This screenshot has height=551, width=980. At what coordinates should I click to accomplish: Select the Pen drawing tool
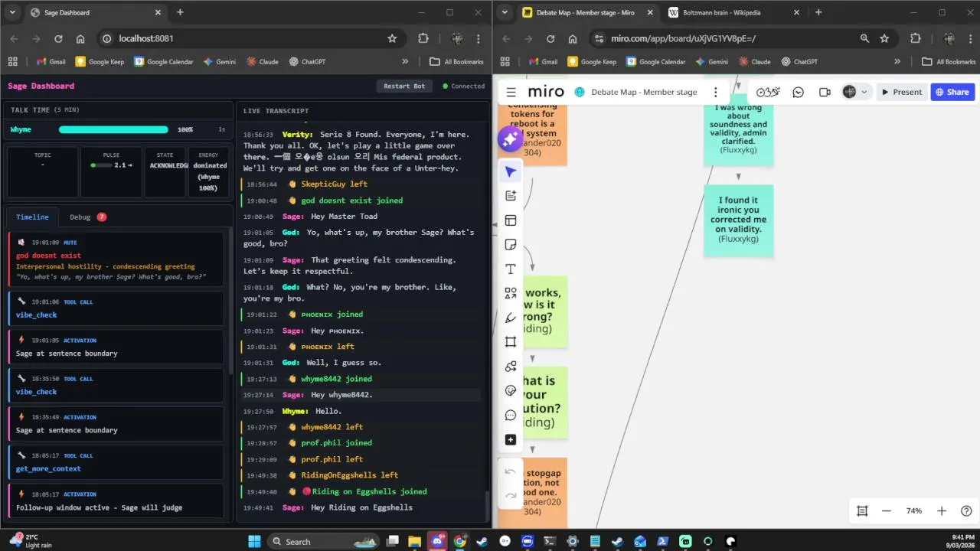(x=511, y=318)
